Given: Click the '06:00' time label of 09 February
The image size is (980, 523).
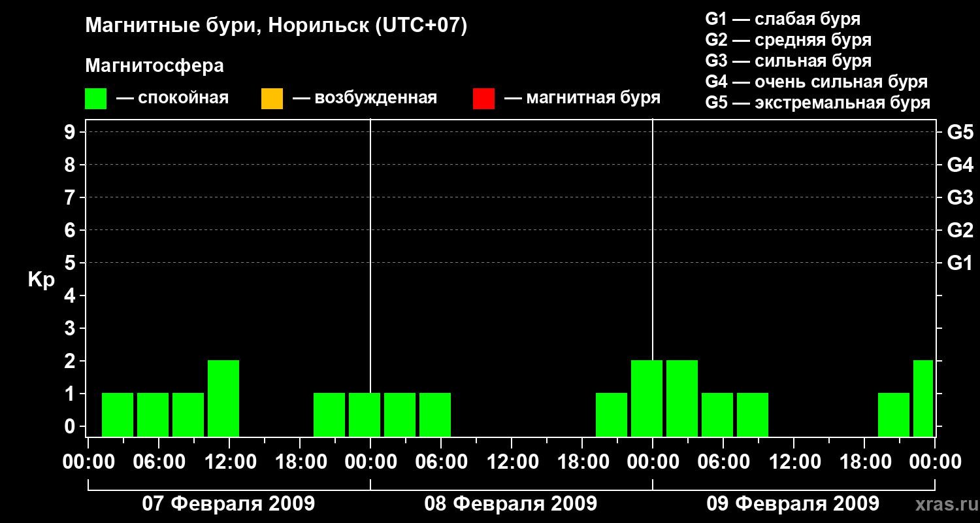Looking at the screenshot, I should (x=723, y=462).
